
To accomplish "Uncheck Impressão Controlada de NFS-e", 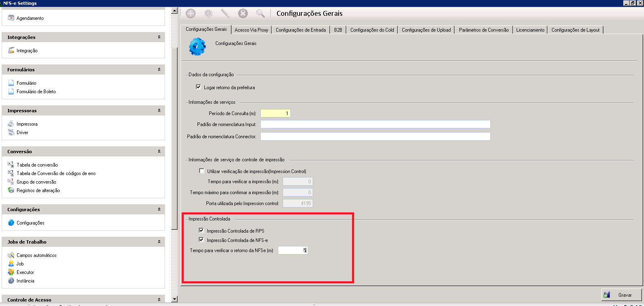I will [x=201, y=240].
